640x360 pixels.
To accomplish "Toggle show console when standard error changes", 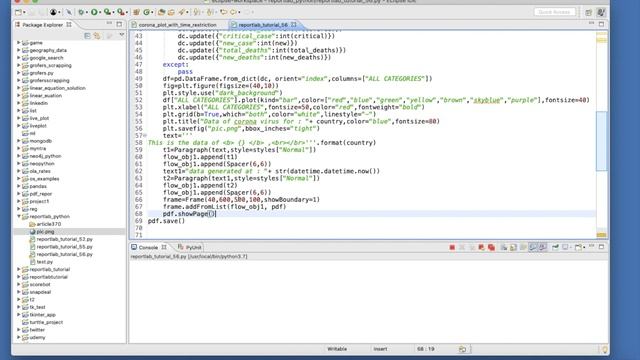I will (x=542, y=247).
